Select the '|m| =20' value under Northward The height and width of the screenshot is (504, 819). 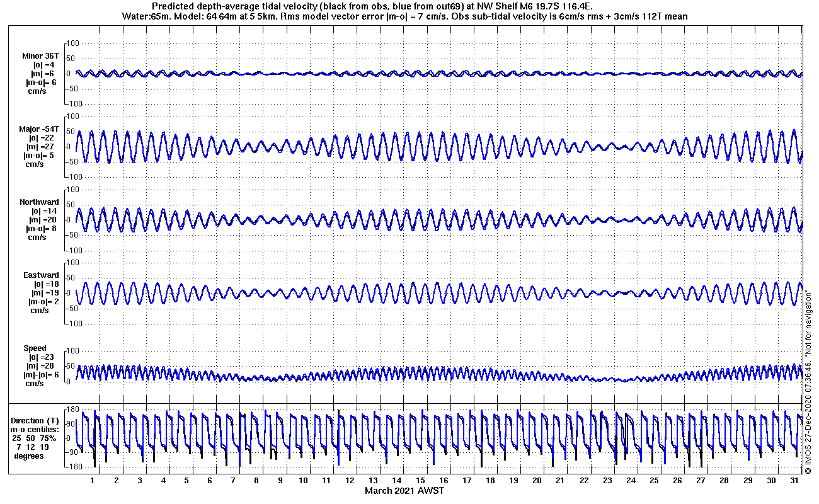tap(44, 219)
